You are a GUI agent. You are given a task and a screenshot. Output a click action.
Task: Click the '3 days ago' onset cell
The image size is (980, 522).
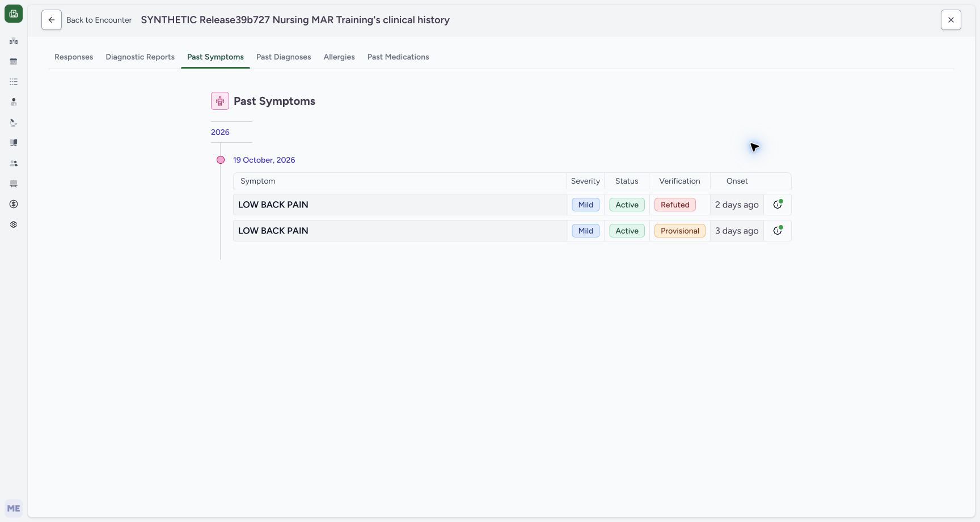click(737, 231)
